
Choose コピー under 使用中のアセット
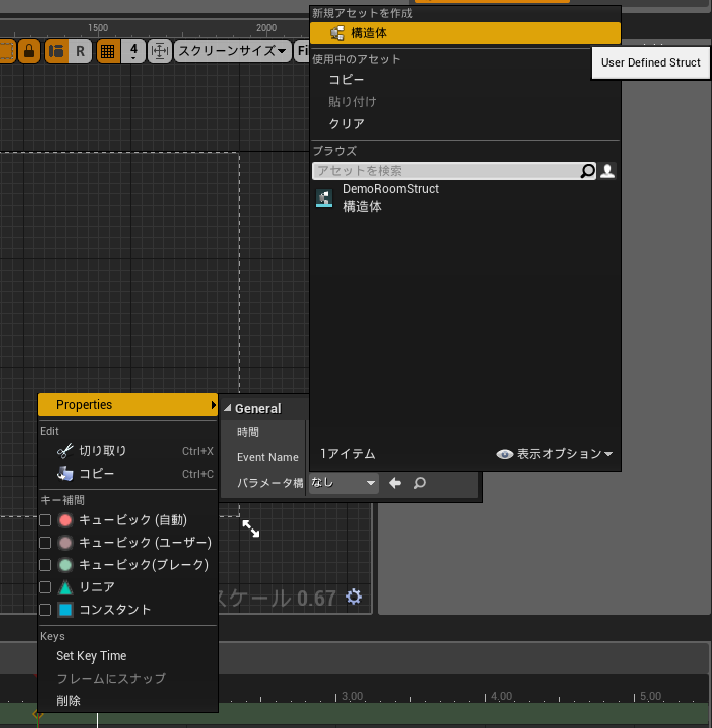click(346, 80)
